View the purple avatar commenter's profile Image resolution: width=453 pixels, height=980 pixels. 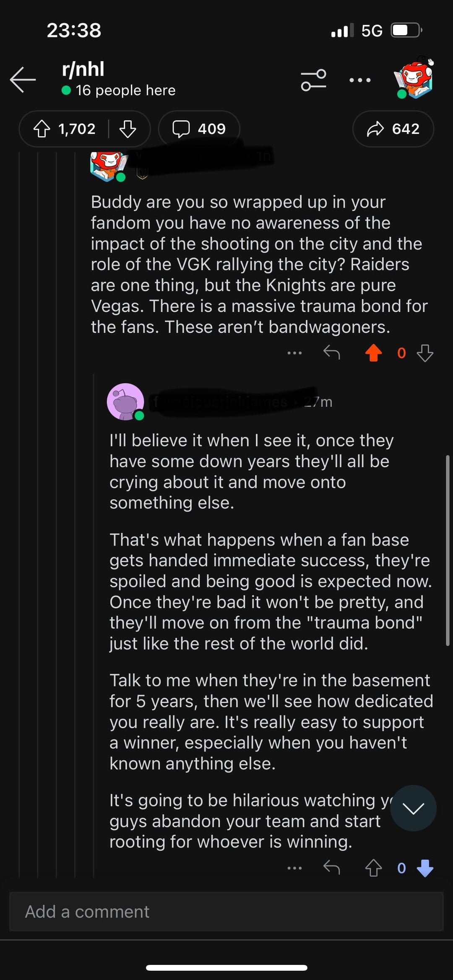click(x=125, y=401)
